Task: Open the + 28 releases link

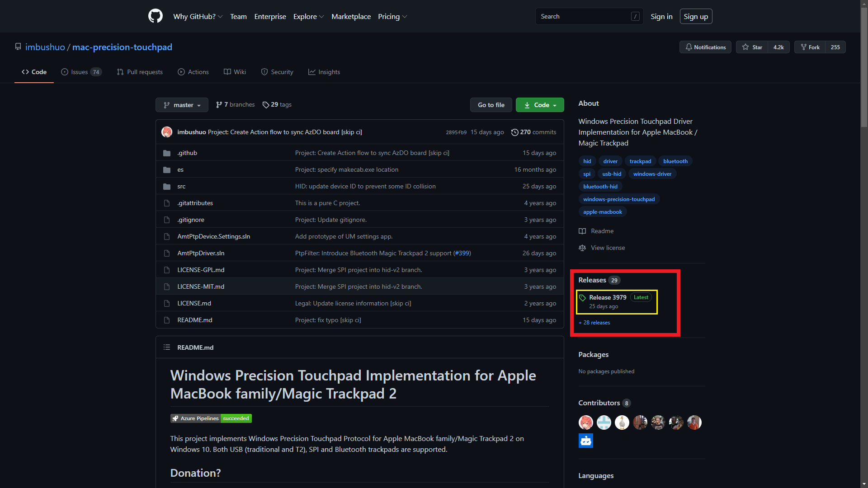Action: (x=594, y=323)
